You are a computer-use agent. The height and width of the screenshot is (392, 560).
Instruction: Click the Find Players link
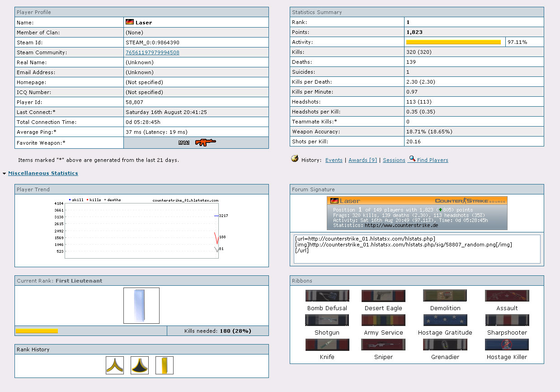point(432,160)
